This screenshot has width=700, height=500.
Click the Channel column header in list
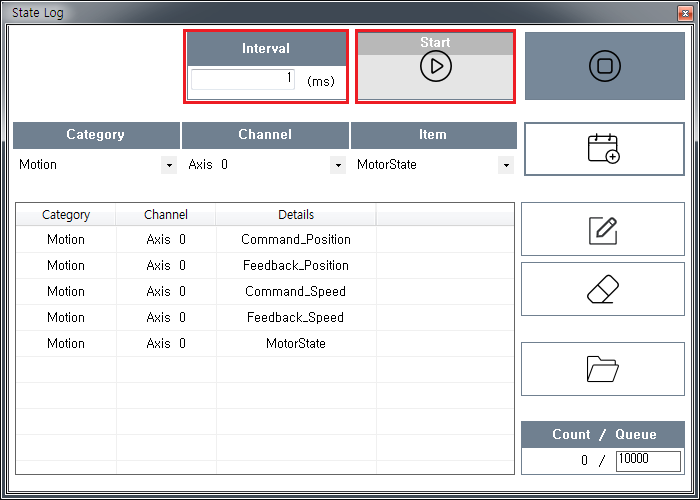coord(166,215)
